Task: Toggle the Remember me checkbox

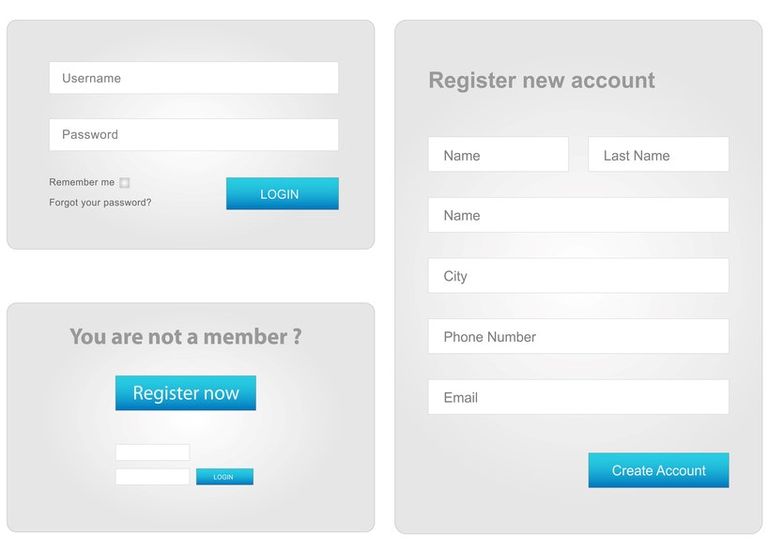Action: (124, 183)
